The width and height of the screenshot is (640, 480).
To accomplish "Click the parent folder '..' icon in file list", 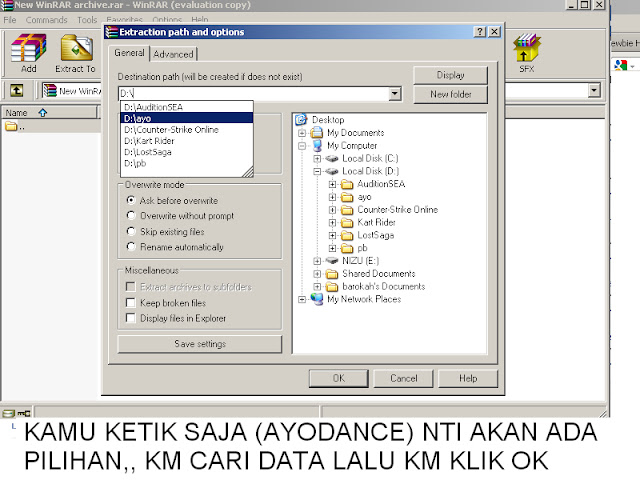I will click(x=11, y=126).
